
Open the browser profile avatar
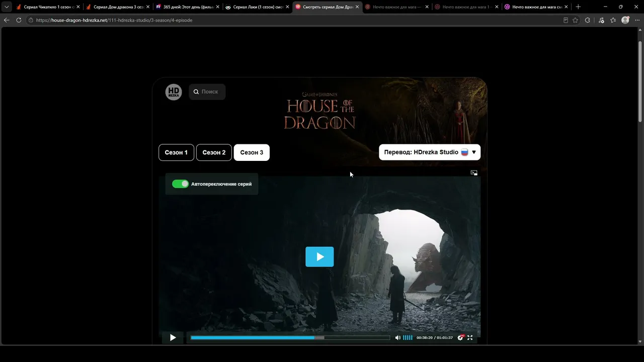(625, 20)
